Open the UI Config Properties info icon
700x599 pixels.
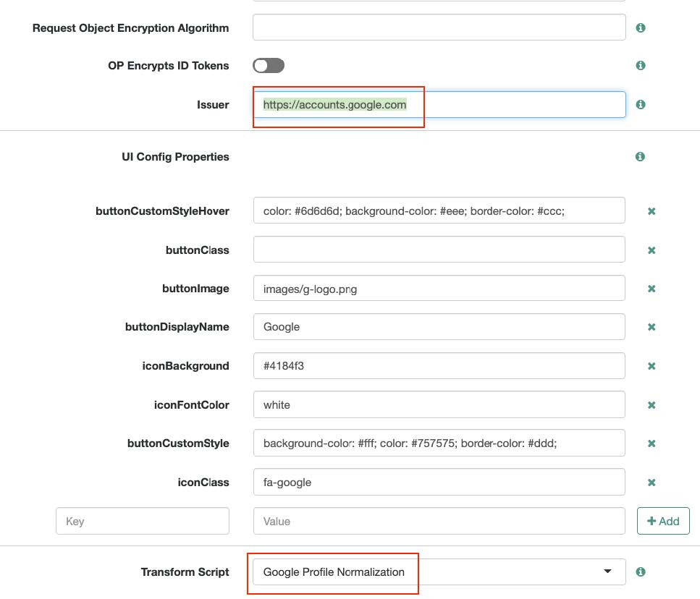(640, 156)
